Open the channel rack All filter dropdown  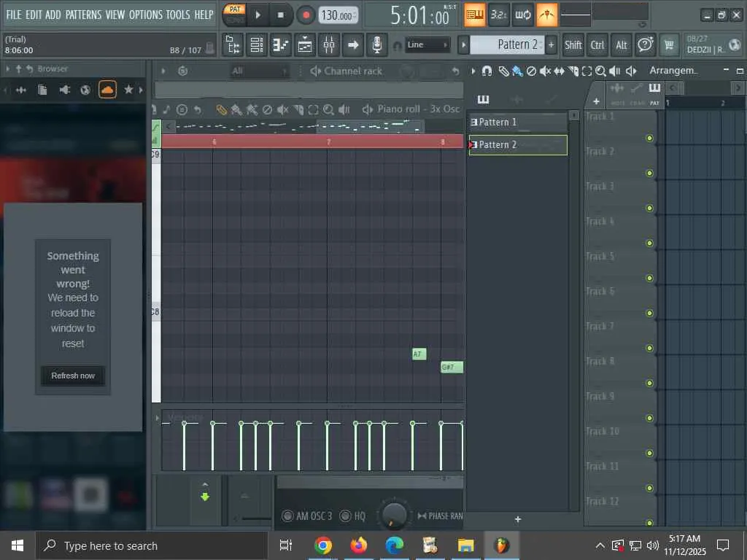(x=259, y=71)
